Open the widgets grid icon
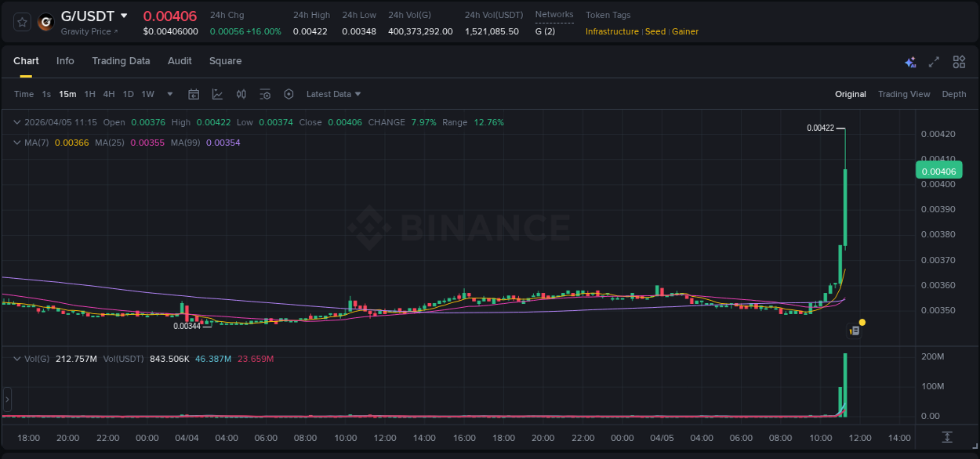Screen dimensions: 980x459 958,61
